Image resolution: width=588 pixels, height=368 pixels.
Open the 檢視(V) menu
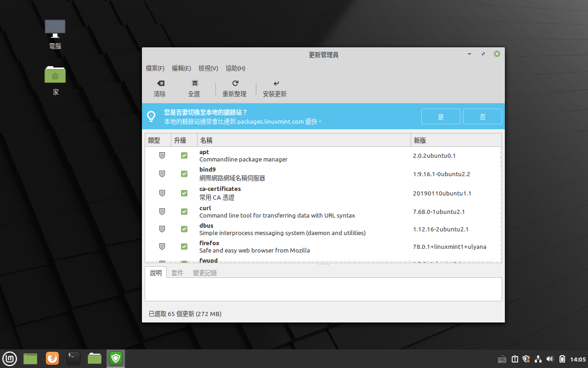tap(208, 68)
